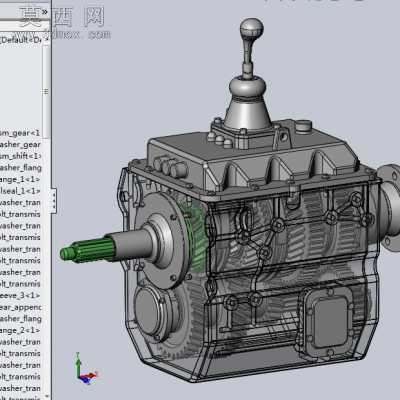Image resolution: width=400 pixels, height=400 pixels.
Task: Select the output flange on gearbox rear
Action: point(389,207)
